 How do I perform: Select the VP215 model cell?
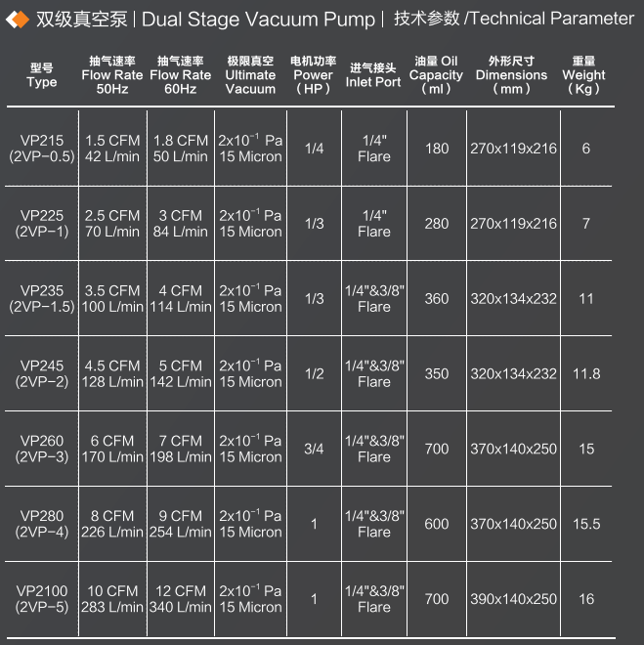(x=42, y=149)
